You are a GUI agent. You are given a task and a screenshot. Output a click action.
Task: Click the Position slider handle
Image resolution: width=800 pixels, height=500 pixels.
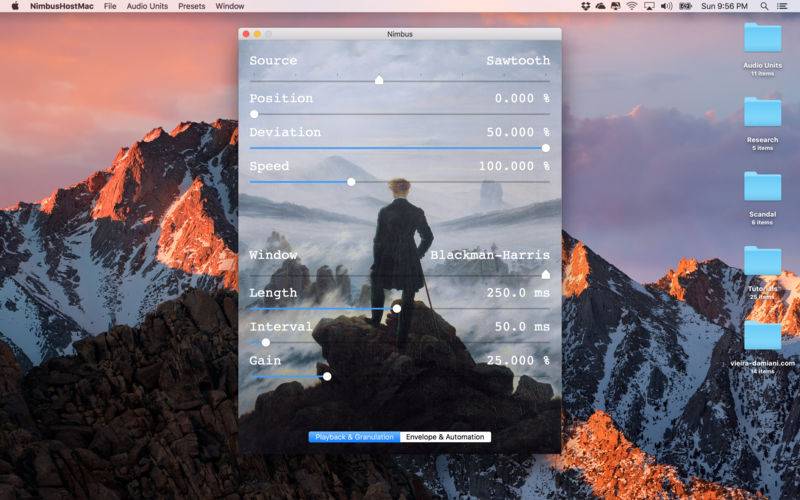click(x=254, y=114)
